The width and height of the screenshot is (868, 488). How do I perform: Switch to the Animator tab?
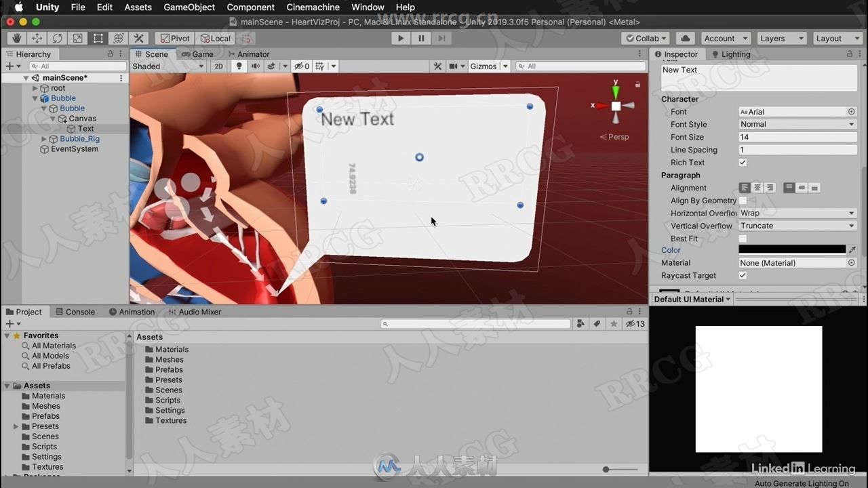[x=248, y=54]
